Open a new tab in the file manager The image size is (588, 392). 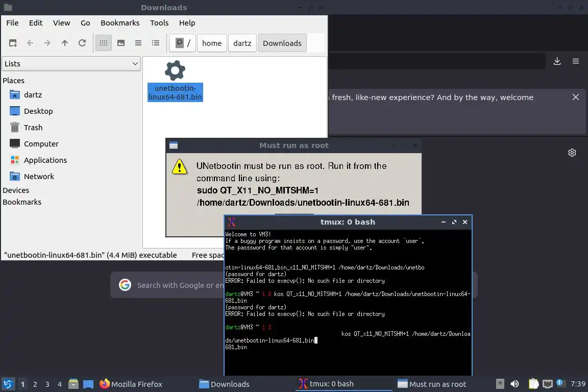coord(13,43)
